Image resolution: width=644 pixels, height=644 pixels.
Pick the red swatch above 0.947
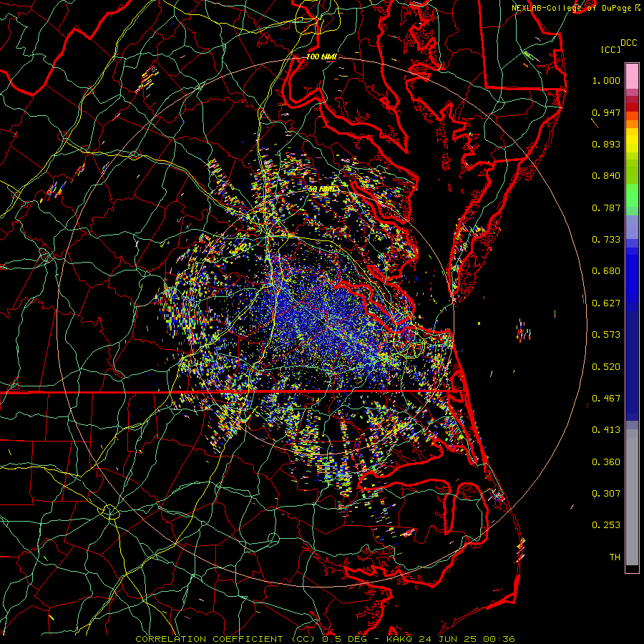coord(632,107)
